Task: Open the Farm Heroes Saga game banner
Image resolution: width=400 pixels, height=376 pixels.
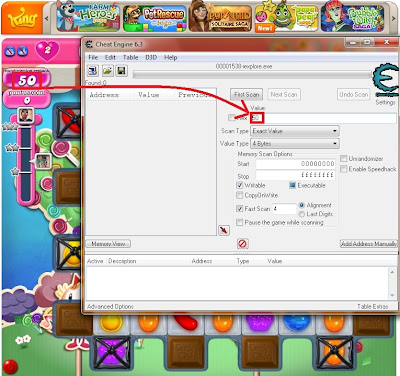Action: pyautogui.click(x=88, y=17)
